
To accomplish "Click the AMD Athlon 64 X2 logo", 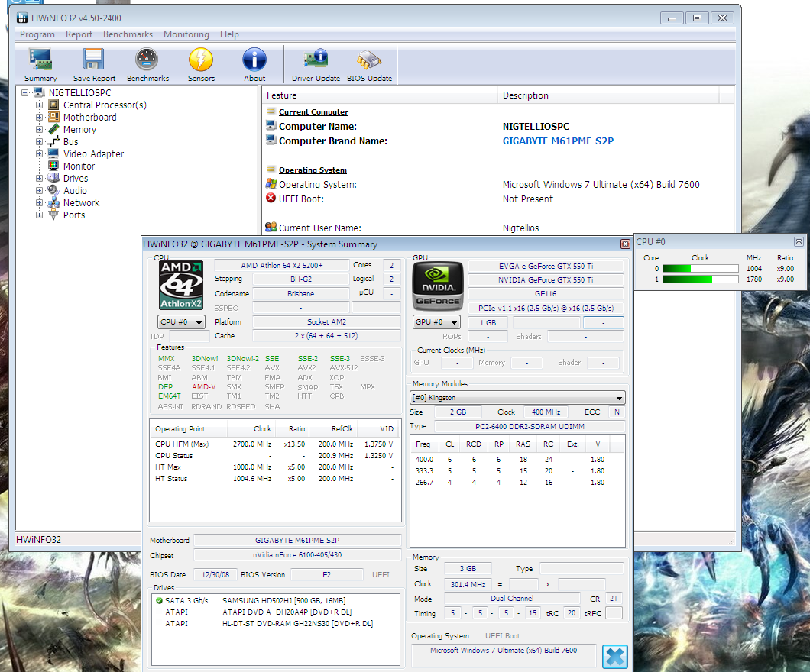I will tap(181, 285).
